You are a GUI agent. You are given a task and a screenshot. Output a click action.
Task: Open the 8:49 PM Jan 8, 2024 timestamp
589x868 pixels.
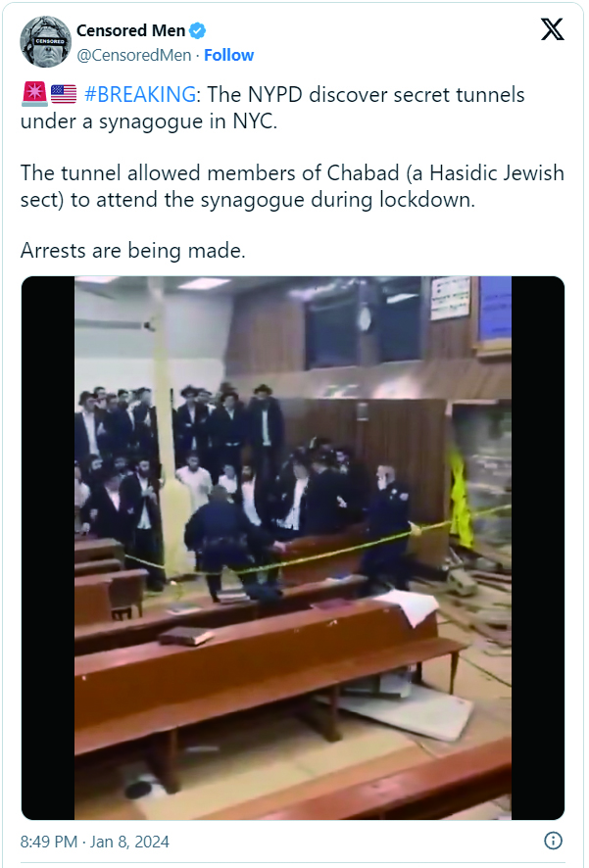pyautogui.click(x=95, y=842)
